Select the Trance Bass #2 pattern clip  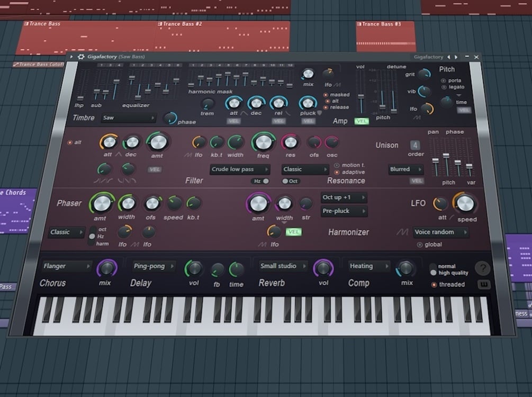click(222, 36)
